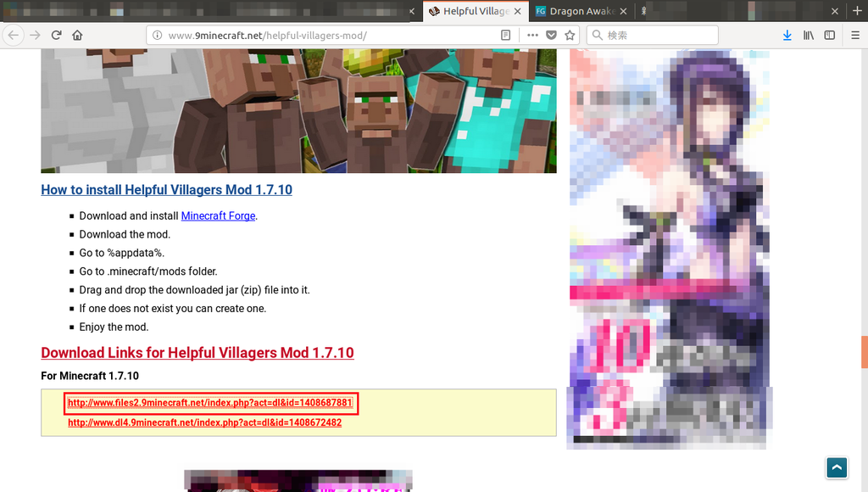
Task: Click 'Download the mod.' list item
Action: [x=125, y=234]
